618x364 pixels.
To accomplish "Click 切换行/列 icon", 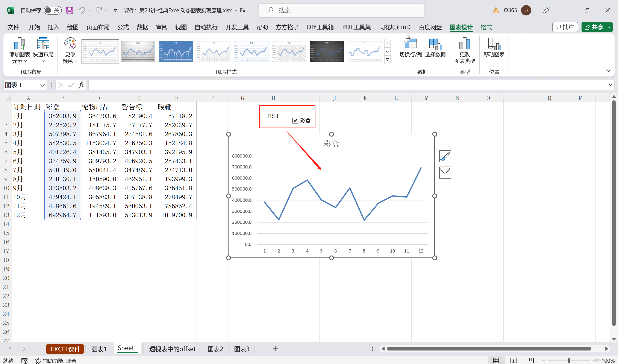I will coord(410,48).
